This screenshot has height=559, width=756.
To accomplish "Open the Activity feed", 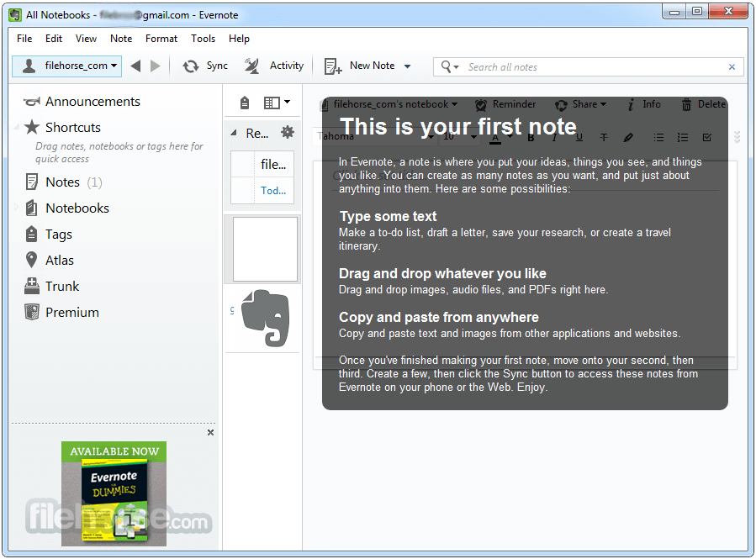I will pyautogui.click(x=274, y=66).
